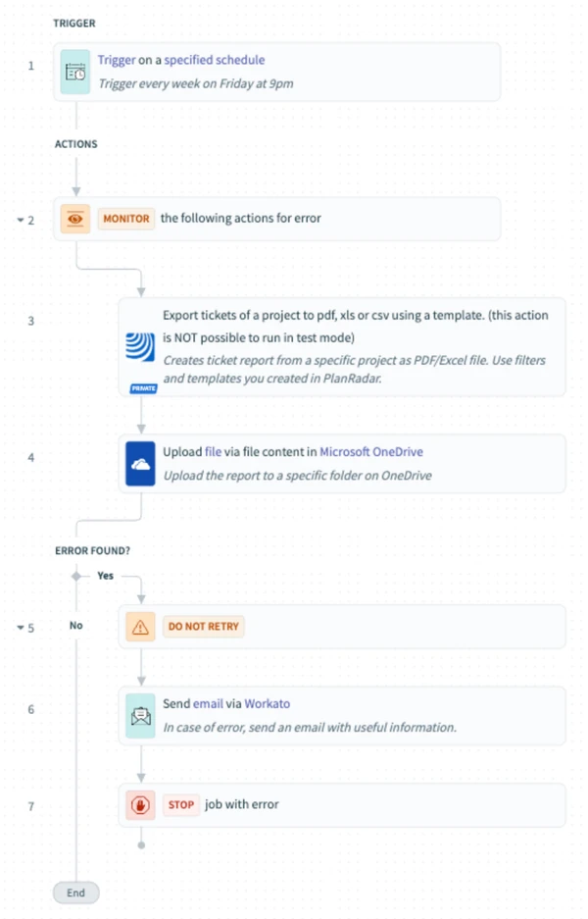Click the 'email' link in Send email step
Image resolution: width=588 pixels, height=919 pixels.
[209, 704]
